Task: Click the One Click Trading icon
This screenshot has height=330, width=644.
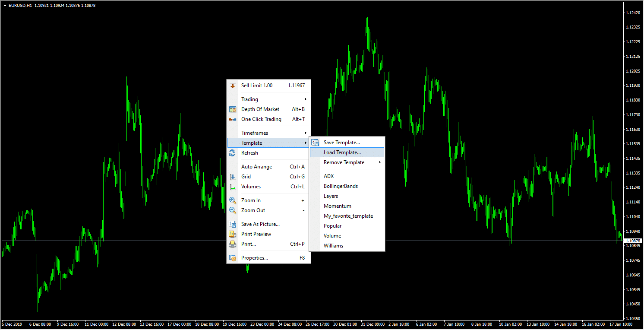Action: [x=233, y=119]
